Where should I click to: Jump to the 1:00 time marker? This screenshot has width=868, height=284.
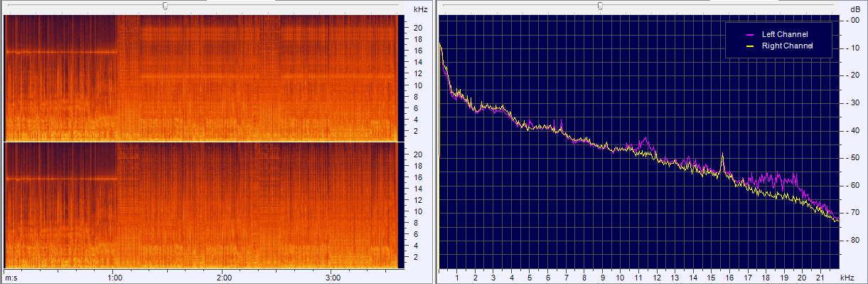tap(114, 278)
